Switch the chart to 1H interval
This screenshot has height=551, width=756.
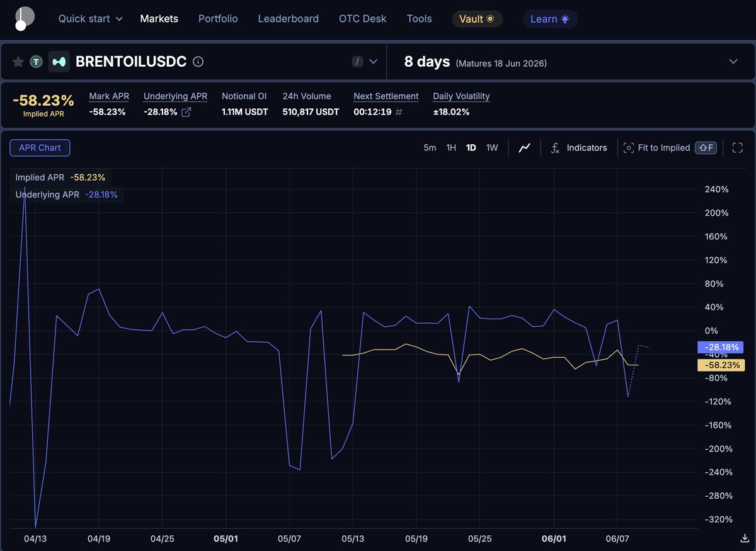(x=451, y=148)
